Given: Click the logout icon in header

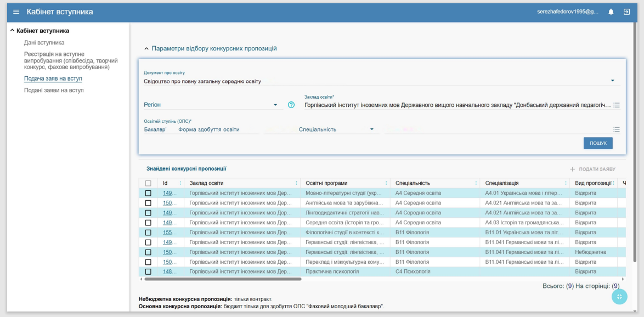Looking at the screenshot, I should tap(626, 12).
